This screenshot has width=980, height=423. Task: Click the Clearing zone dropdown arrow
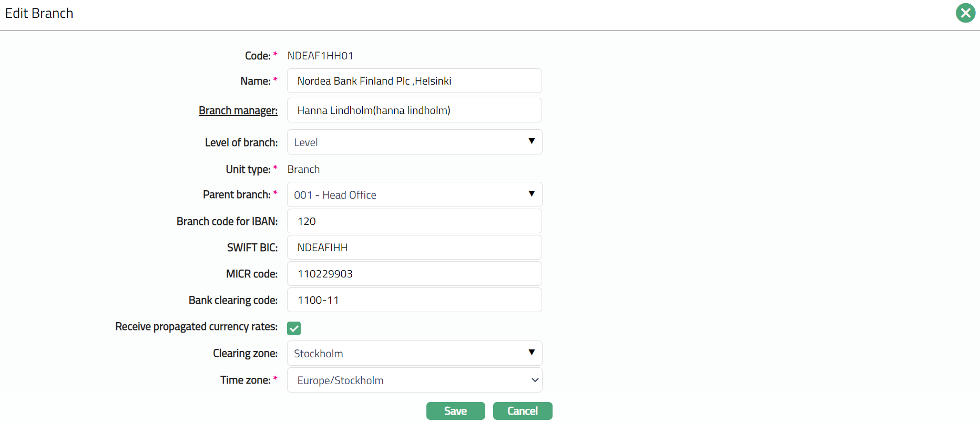[x=532, y=353]
